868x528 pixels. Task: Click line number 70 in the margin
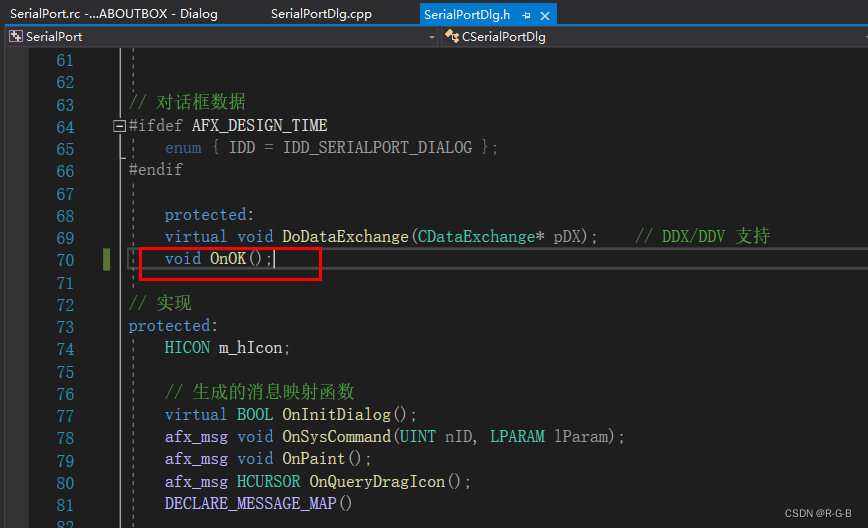click(65, 260)
